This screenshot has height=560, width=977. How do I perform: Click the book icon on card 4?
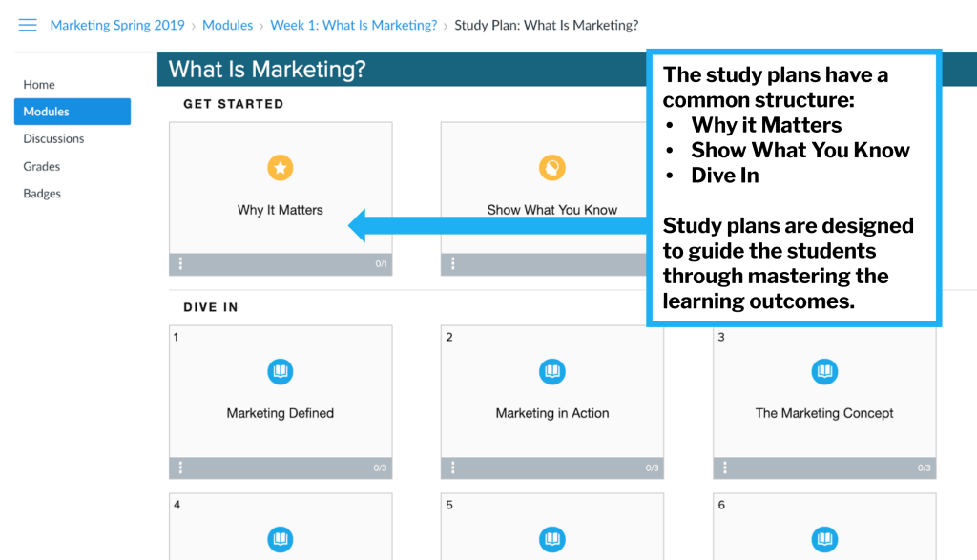280,539
